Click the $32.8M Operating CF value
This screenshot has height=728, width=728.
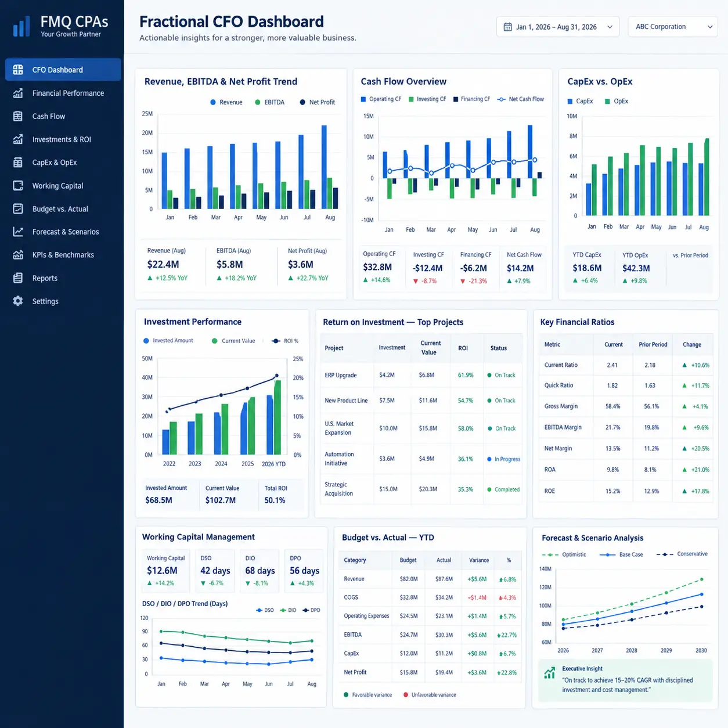coord(377,267)
